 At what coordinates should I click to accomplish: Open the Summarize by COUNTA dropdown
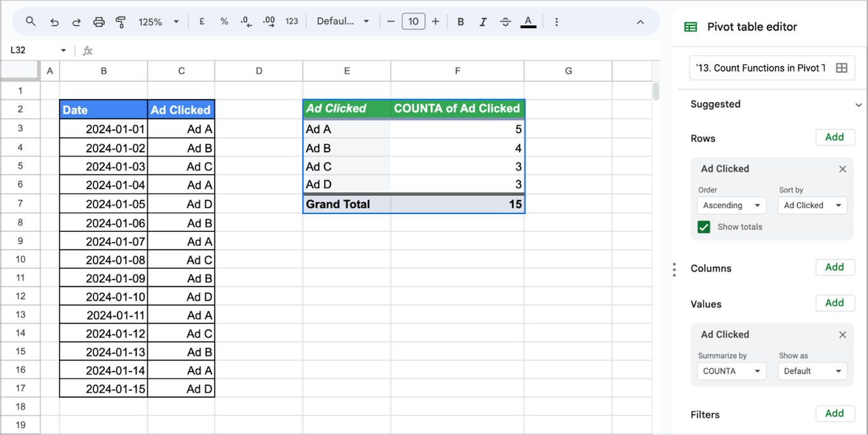point(731,371)
